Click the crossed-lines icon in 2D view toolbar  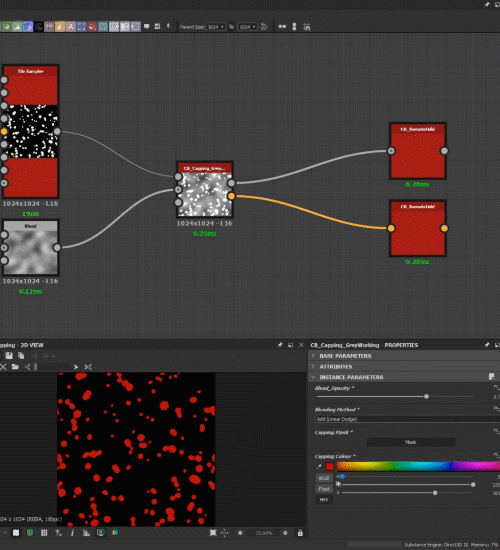coord(3,367)
